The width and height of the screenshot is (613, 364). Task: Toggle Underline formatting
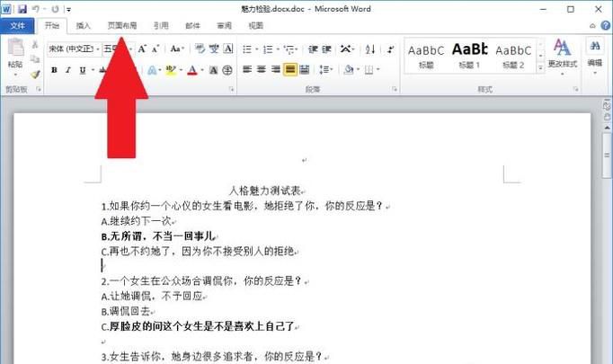(x=83, y=70)
